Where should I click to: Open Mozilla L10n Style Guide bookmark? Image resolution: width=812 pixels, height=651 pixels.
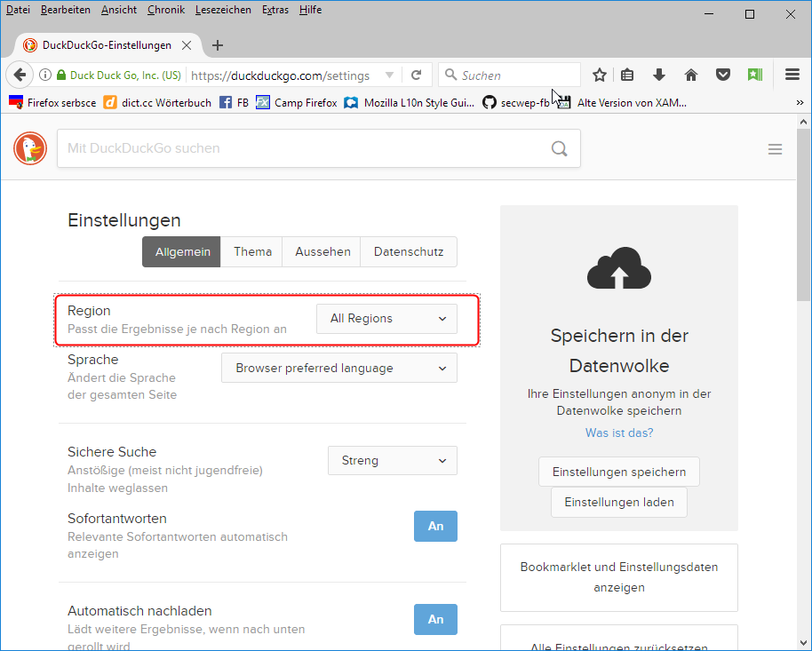pos(409,102)
